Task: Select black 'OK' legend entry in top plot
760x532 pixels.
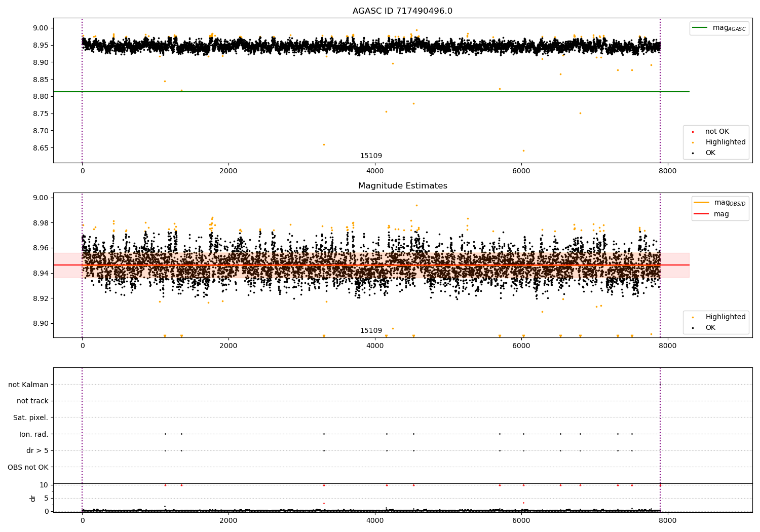Action: click(710, 153)
